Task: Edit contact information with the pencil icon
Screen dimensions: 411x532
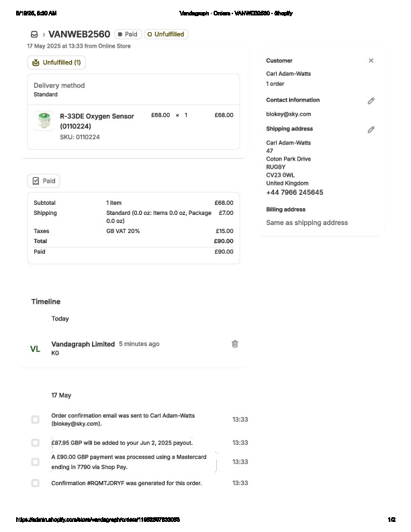Action: coord(371,101)
